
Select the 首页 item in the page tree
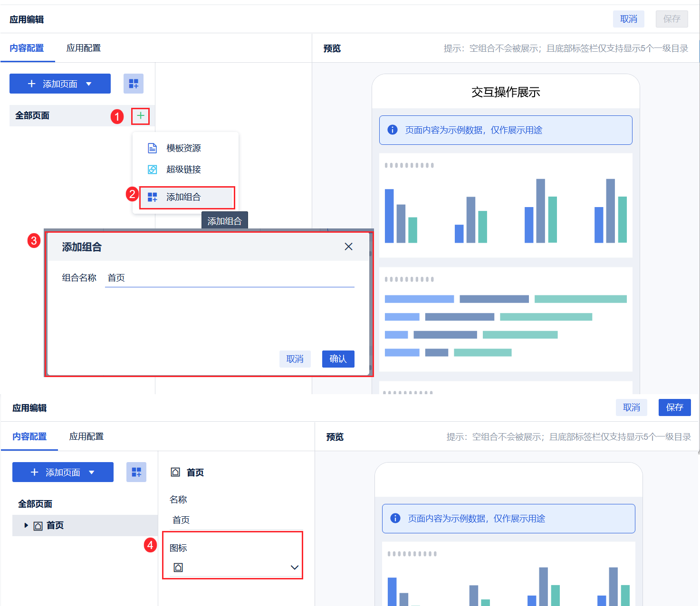(x=85, y=526)
